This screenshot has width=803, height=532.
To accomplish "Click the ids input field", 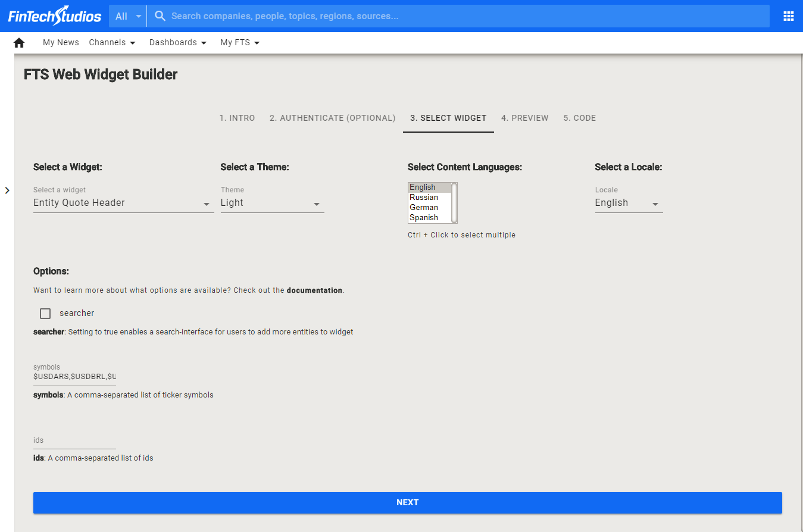I will [x=74, y=440].
